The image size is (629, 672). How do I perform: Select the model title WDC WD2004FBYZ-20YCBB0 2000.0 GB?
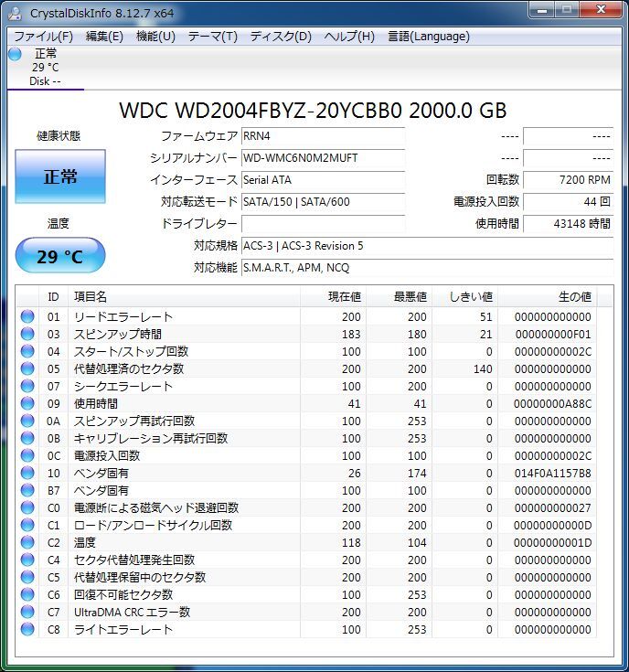[x=313, y=111]
